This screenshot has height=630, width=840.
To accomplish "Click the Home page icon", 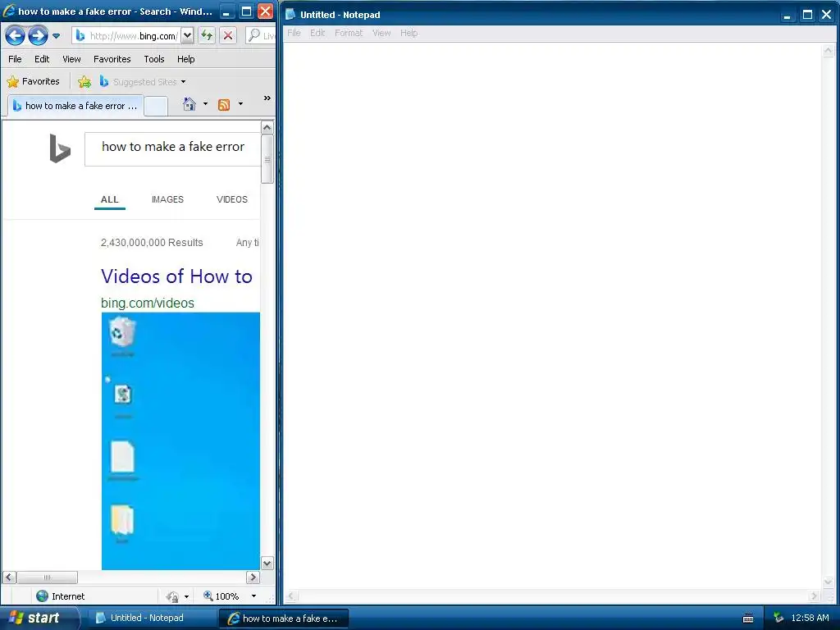I will (x=189, y=104).
